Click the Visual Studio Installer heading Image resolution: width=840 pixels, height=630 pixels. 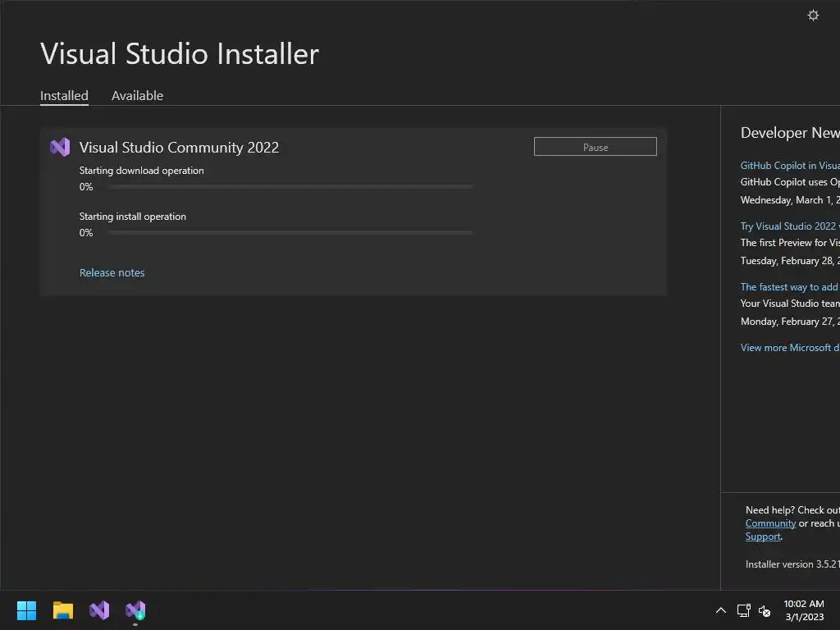click(180, 53)
